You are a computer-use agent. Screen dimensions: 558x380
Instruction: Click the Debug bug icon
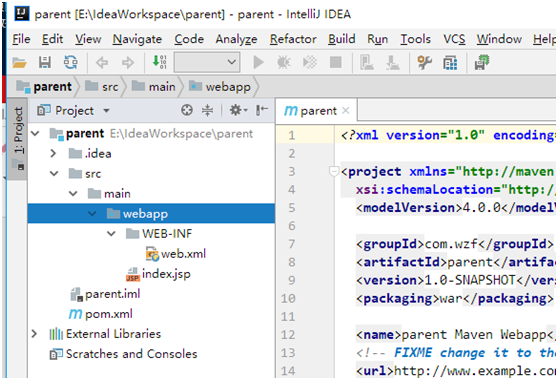point(284,63)
